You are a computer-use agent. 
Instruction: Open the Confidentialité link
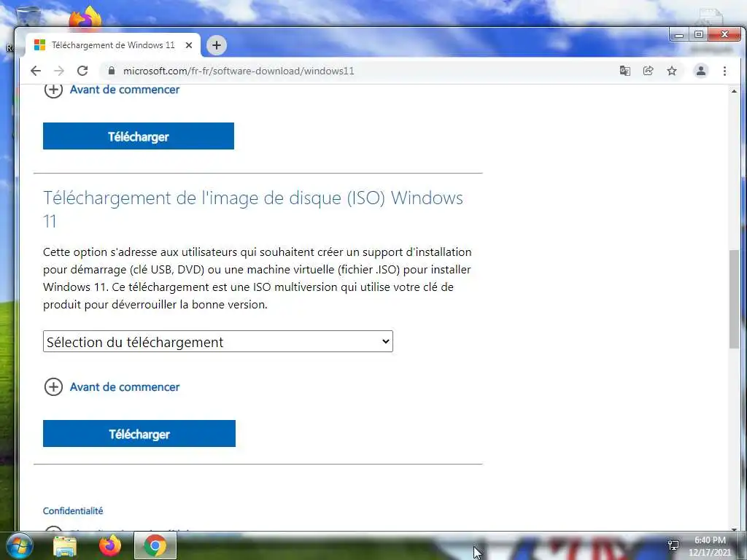pyautogui.click(x=73, y=510)
